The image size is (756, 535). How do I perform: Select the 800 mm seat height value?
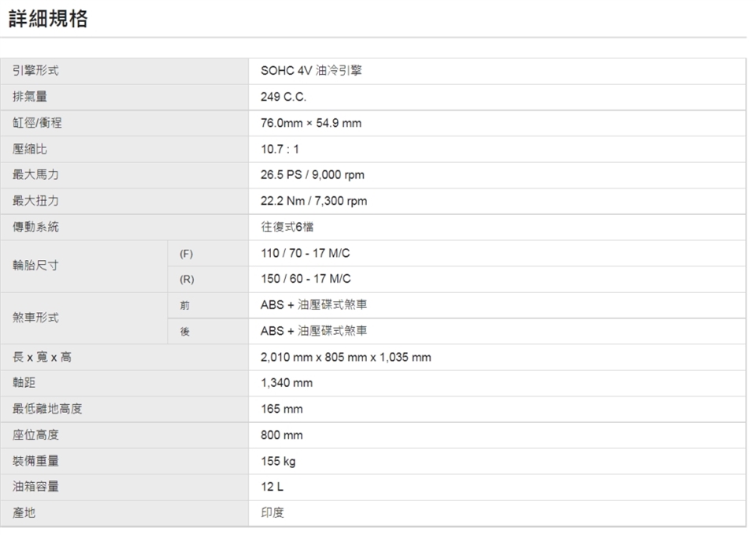coord(281,435)
